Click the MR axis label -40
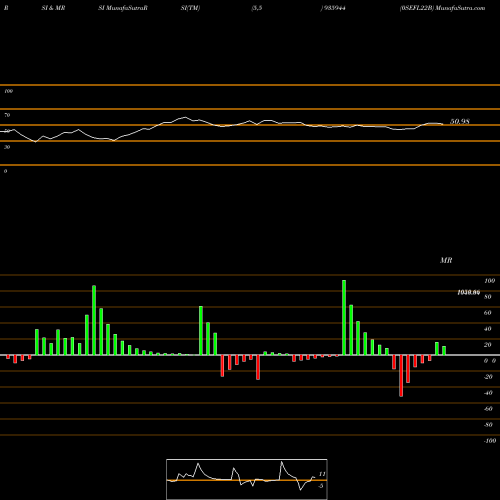Viewport: 500px width, 500px height. tap(488, 393)
